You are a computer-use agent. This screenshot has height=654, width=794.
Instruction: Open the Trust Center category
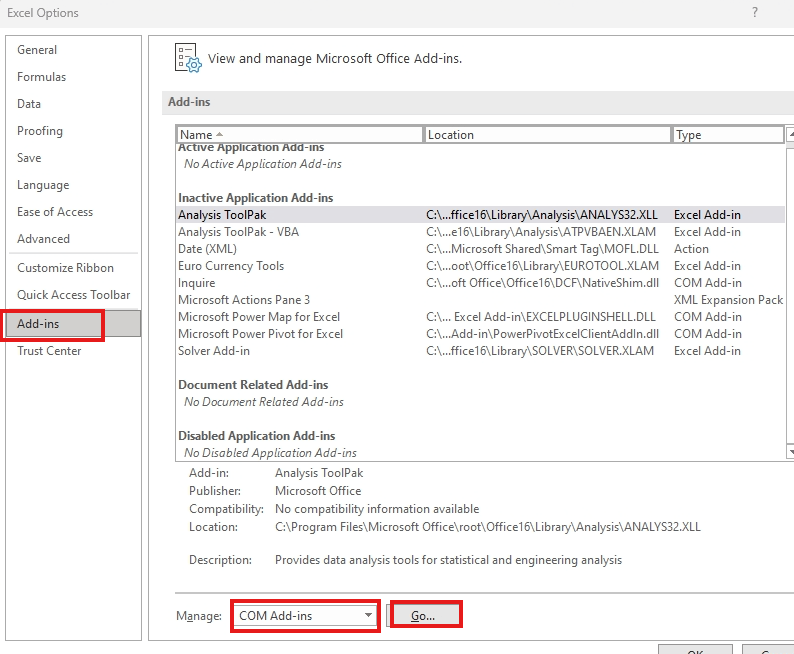tap(49, 351)
